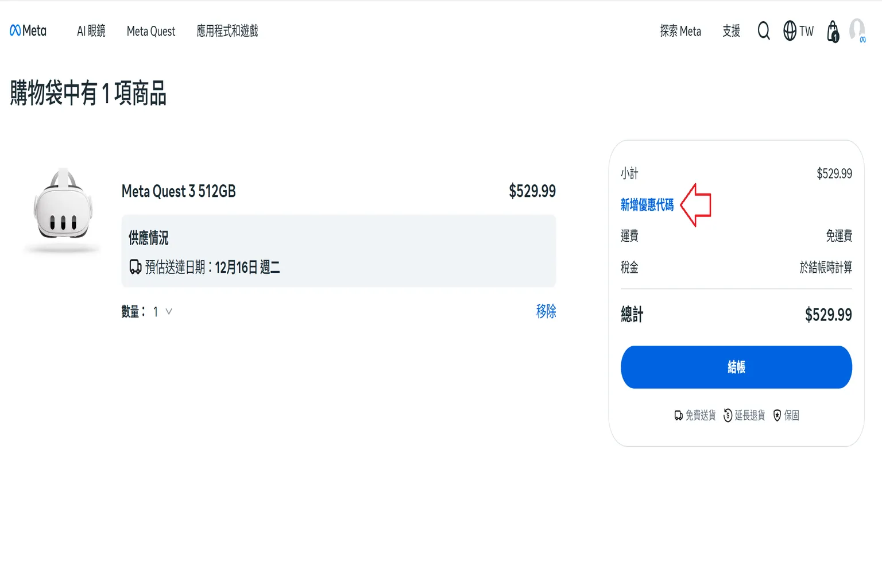This screenshot has width=882, height=588.
Task: Switch to the Meta Quest section
Action: [x=150, y=31]
